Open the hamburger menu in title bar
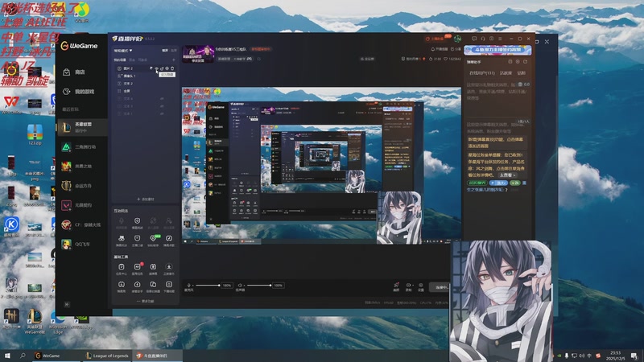644x362 pixels. click(500, 39)
